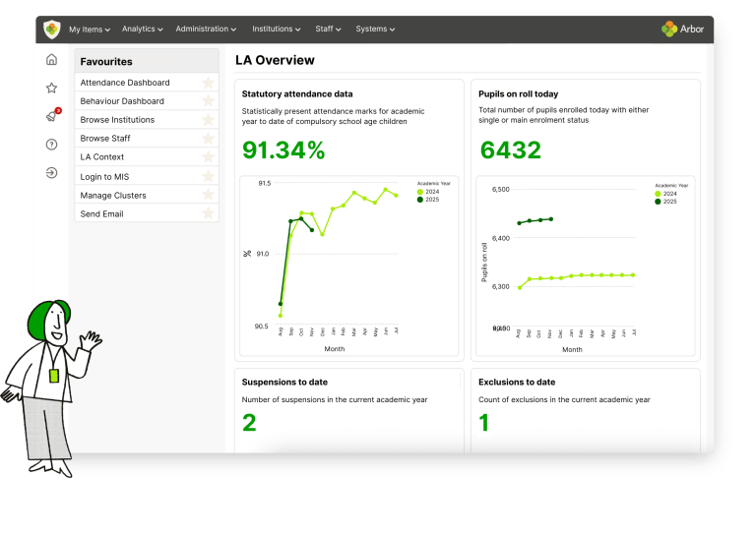Click the Arbor logo at top right
The height and width of the screenshot is (536, 756).
pos(682,29)
